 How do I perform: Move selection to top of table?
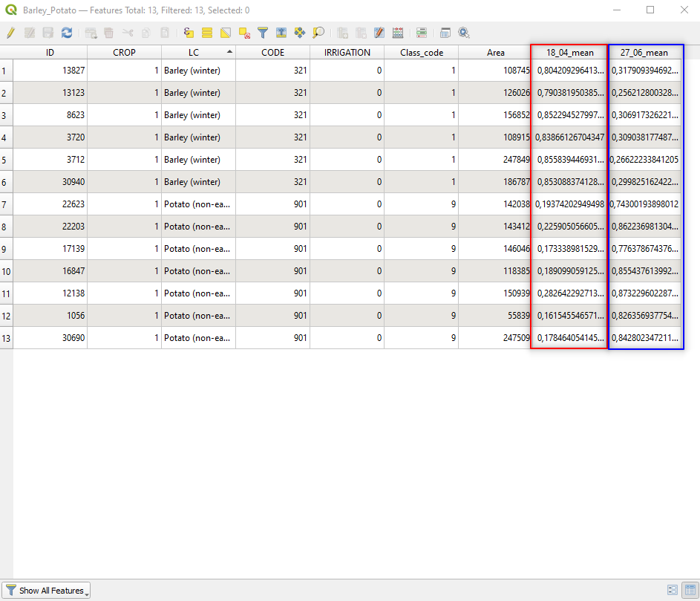(x=281, y=33)
